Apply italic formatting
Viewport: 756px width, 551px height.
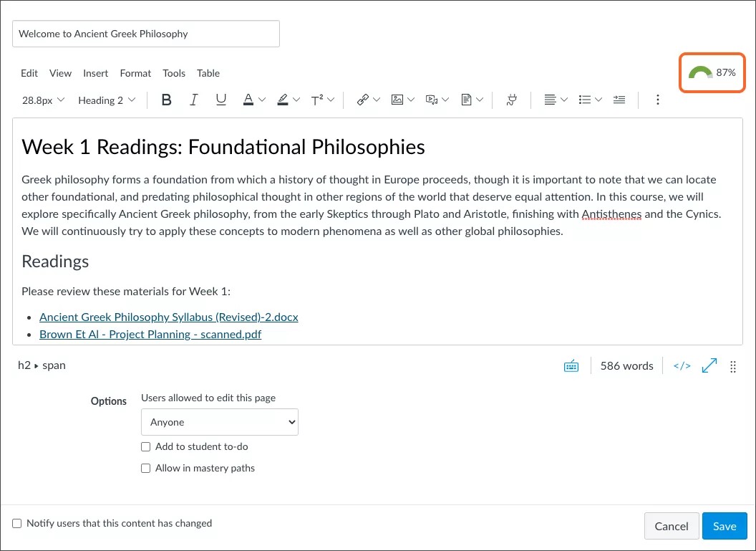[x=193, y=100]
